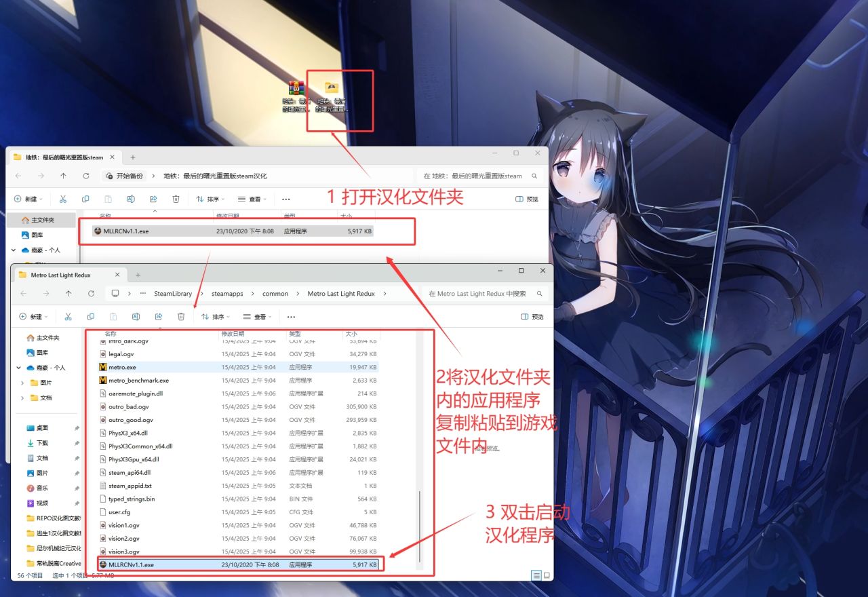This screenshot has width=868, height=597.
Task: Share icon in the Metro Last Light Redux window
Action: point(158,317)
